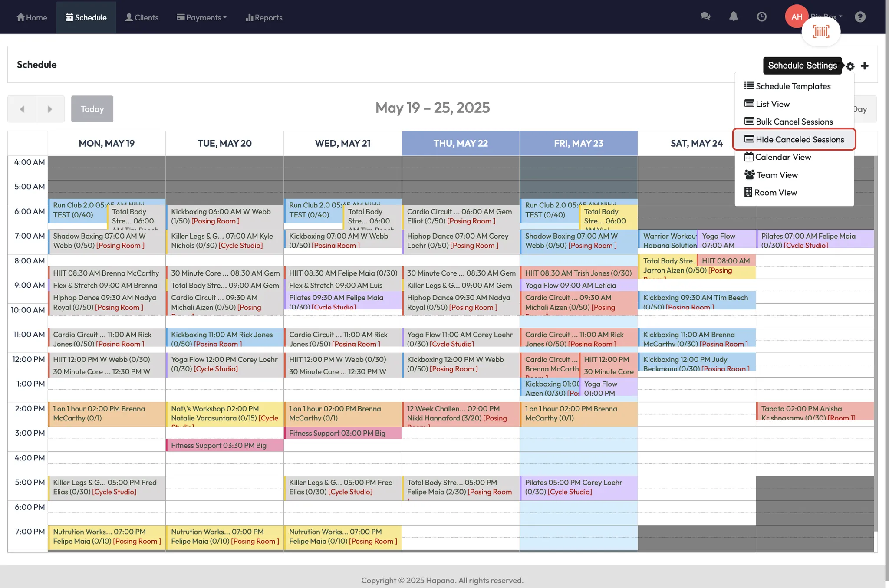Image resolution: width=889 pixels, height=588 pixels.
Task: Click the plus icon to add session
Action: [865, 66]
